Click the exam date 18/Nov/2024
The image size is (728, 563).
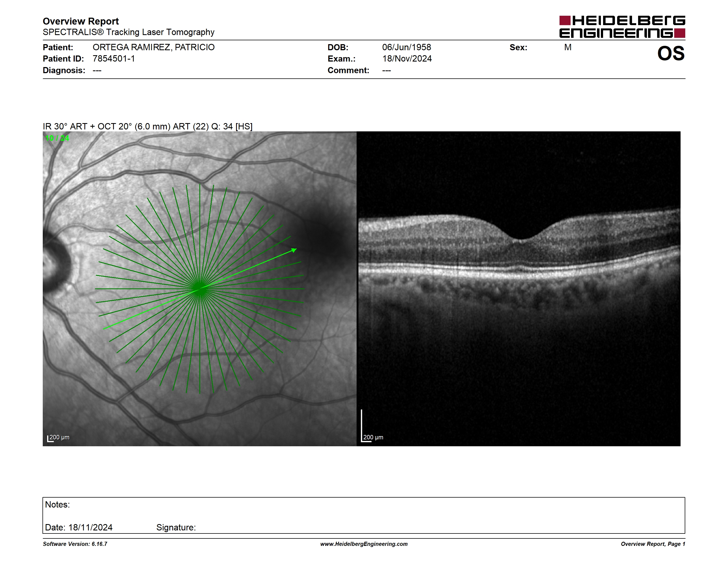click(407, 59)
